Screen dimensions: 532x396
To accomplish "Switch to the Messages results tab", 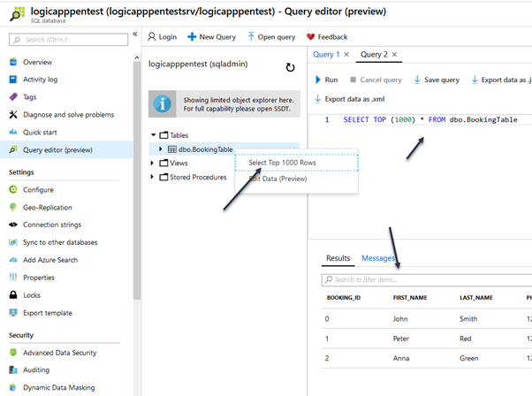I will point(377,258).
